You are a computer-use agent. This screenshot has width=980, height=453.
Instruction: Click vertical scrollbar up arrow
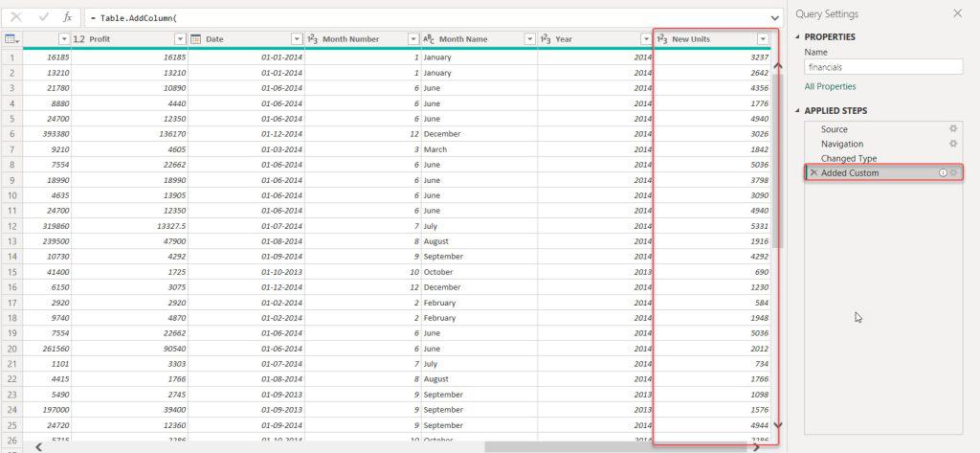click(778, 65)
